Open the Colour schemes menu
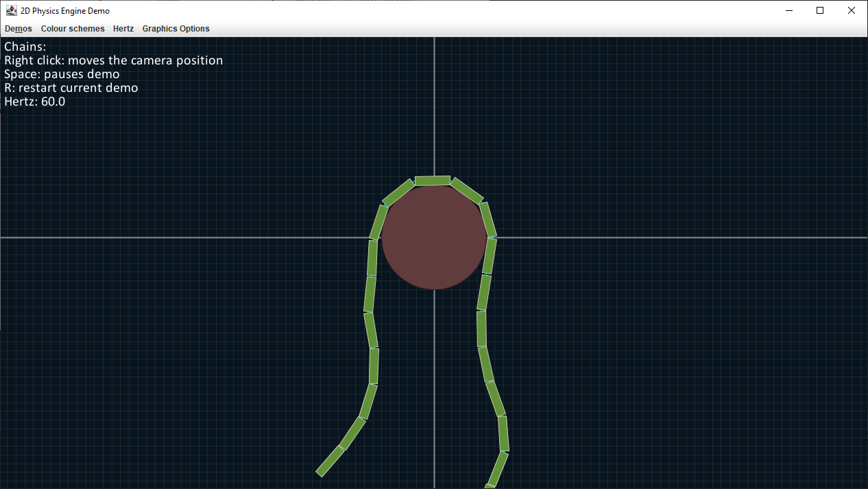Image resolution: width=868 pixels, height=489 pixels. pyautogui.click(x=73, y=29)
